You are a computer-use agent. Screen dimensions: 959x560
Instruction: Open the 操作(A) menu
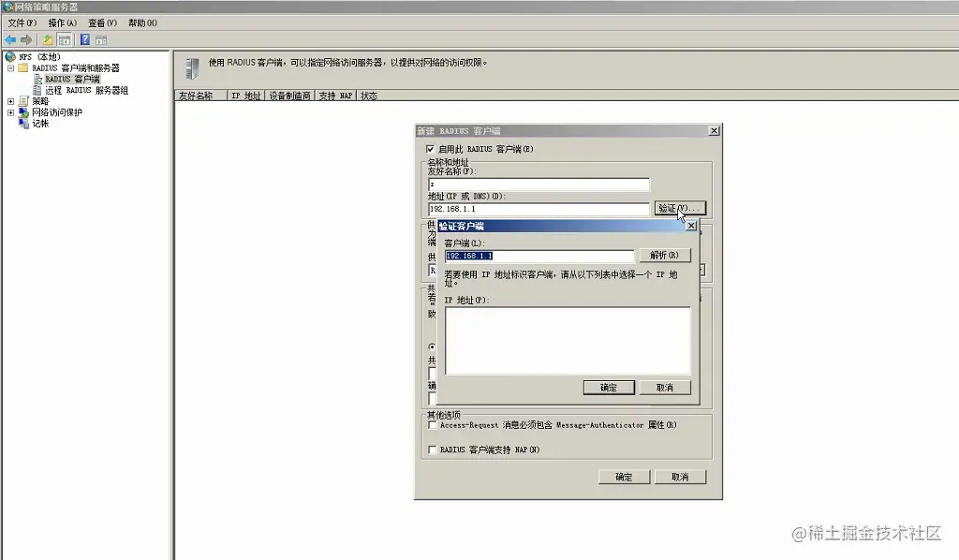63,22
